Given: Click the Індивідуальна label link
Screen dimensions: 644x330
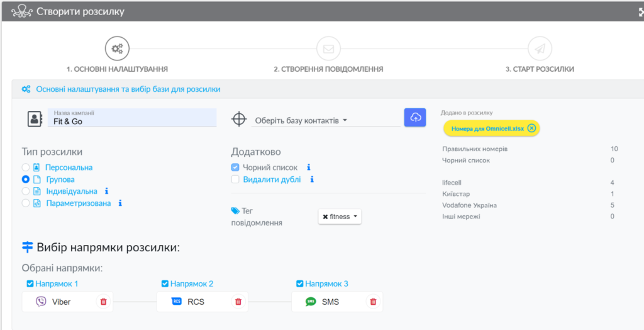Looking at the screenshot, I should pyautogui.click(x=72, y=191).
